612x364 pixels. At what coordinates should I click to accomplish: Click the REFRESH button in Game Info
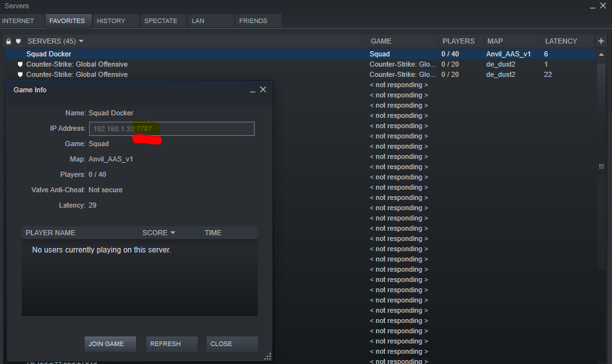point(172,344)
